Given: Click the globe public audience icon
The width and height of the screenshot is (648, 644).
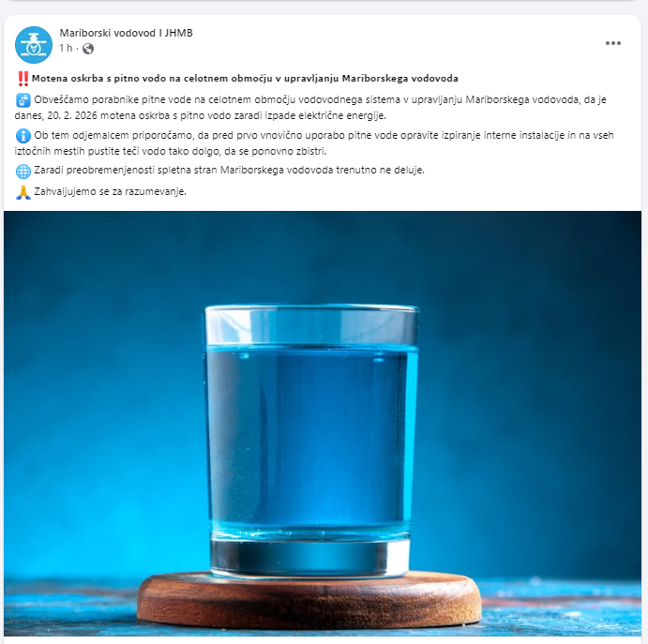Looking at the screenshot, I should click(87, 49).
